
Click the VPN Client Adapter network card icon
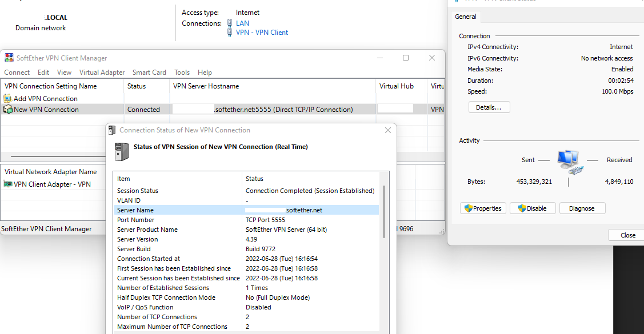point(8,184)
